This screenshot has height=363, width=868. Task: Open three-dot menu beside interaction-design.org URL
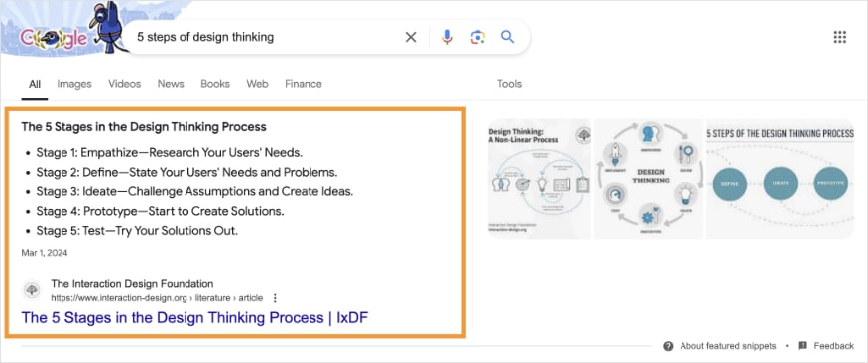[275, 298]
